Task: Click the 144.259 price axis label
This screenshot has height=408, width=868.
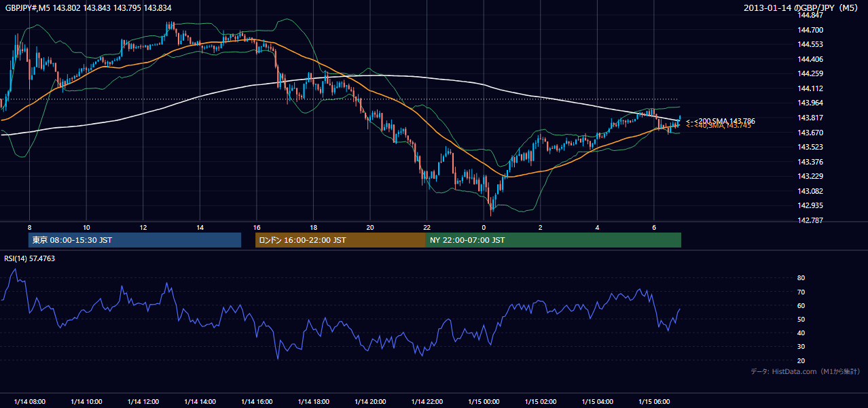Action: click(x=811, y=73)
